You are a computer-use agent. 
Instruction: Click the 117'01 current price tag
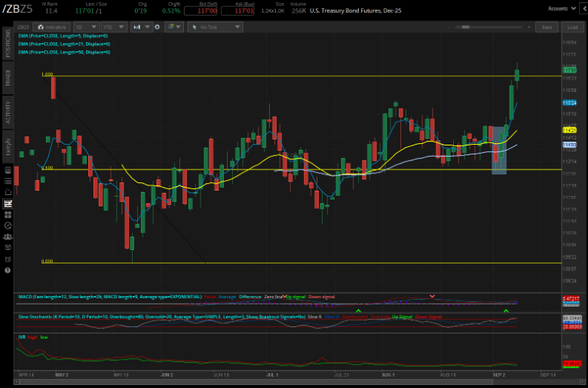(569, 70)
